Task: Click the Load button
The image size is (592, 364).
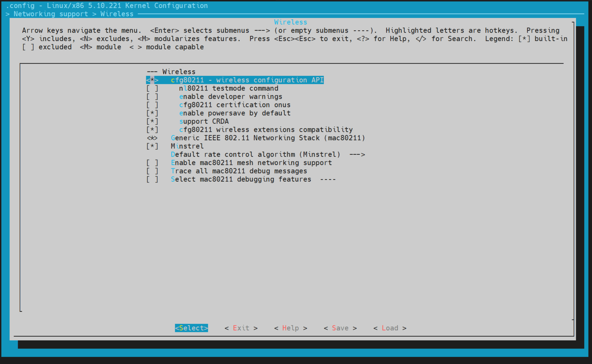Action: point(390,328)
